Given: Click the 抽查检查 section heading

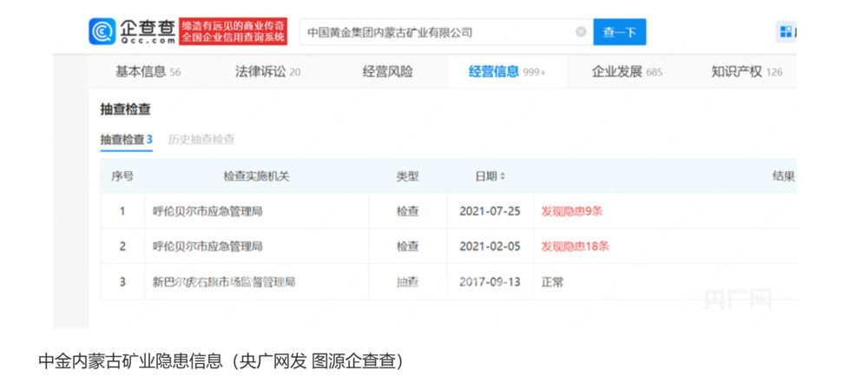Looking at the screenshot, I should coord(125,109).
